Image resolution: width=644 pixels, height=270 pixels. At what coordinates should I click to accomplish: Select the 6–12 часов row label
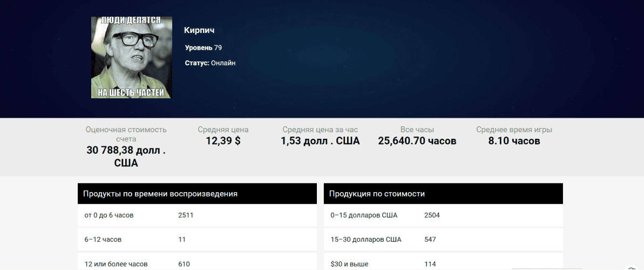pos(103,239)
